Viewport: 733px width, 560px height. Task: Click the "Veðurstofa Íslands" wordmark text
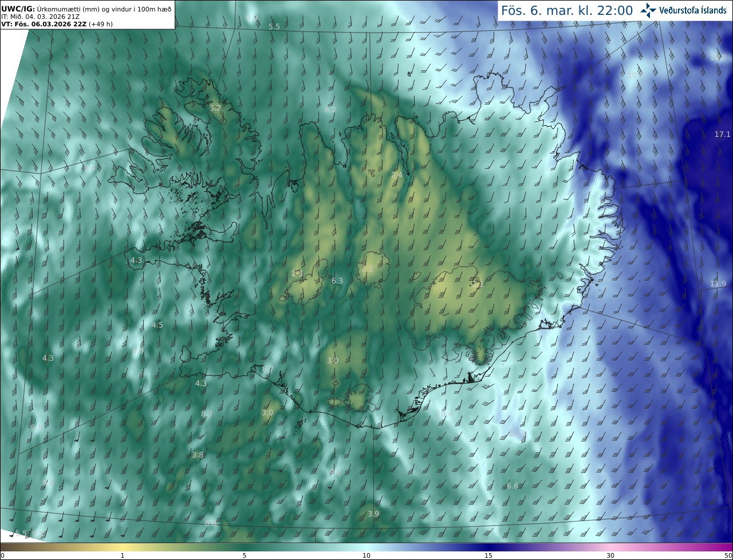[x=693, y=10]
